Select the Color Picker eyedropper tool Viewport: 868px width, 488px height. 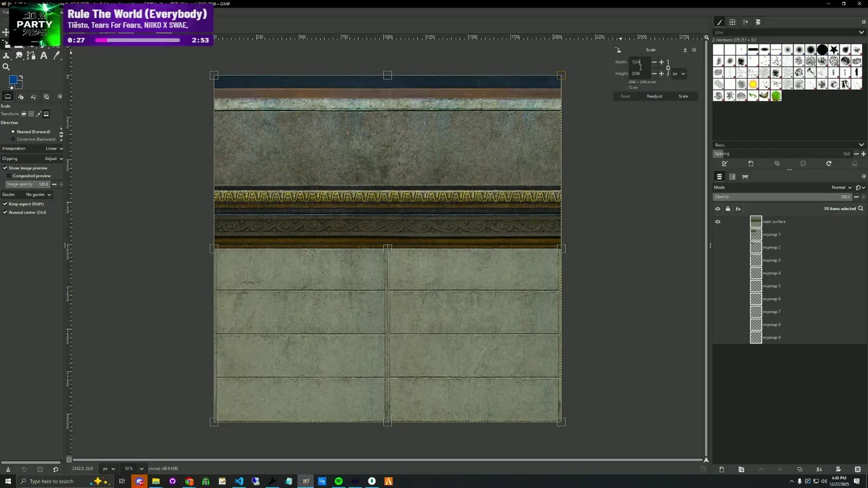(57, 56)
